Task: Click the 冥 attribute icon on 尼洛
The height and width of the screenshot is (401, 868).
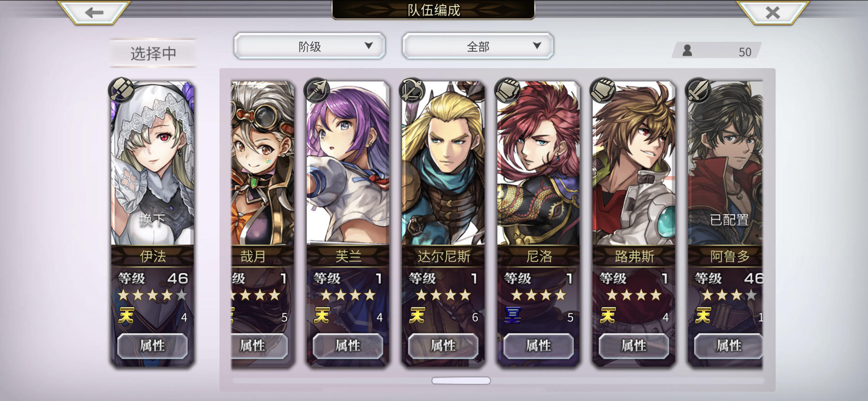Action: [x=512, y=316]
